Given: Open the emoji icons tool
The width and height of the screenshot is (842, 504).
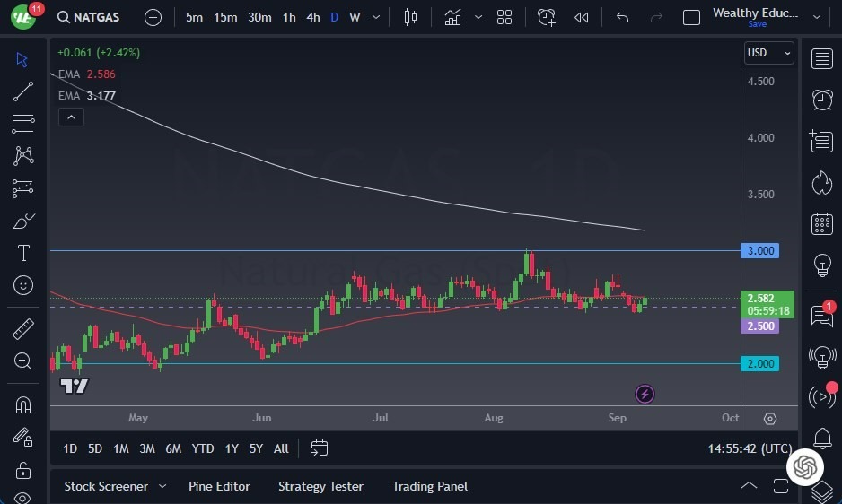Looking at the screenshot, I should [23, 285].
